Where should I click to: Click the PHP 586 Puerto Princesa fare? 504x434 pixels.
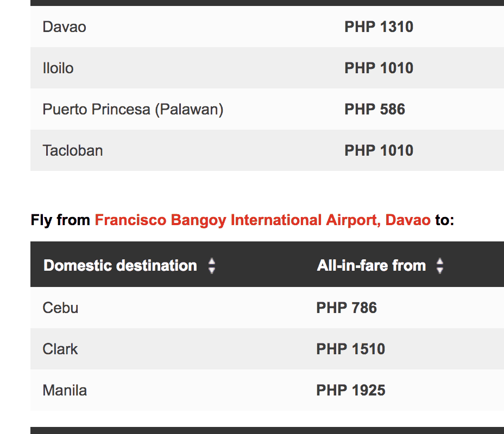[375, 110]
